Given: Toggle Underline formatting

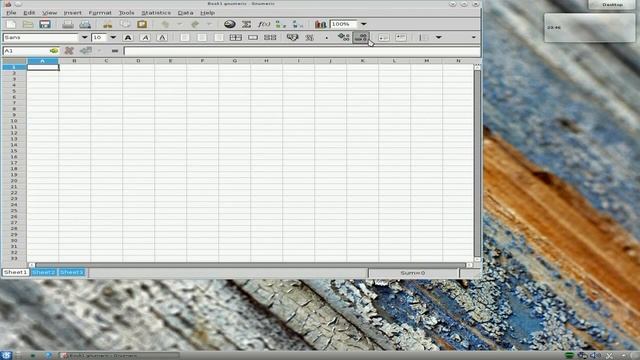Looking at the screenshot, I should pyautogui.click(x=162, y=38).
